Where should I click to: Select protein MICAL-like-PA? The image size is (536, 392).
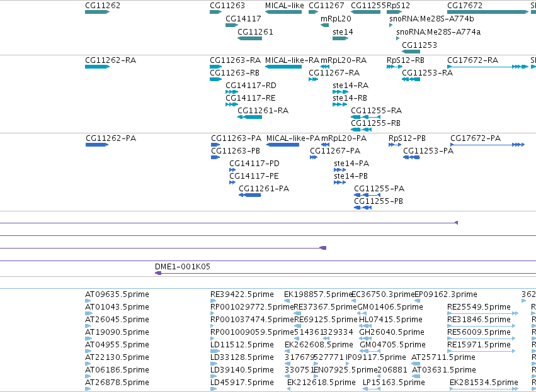(283, 145)
